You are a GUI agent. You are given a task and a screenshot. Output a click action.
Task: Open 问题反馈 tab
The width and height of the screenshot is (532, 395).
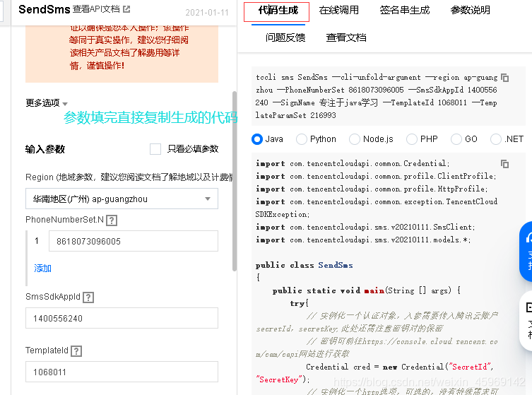pos(285,37)
